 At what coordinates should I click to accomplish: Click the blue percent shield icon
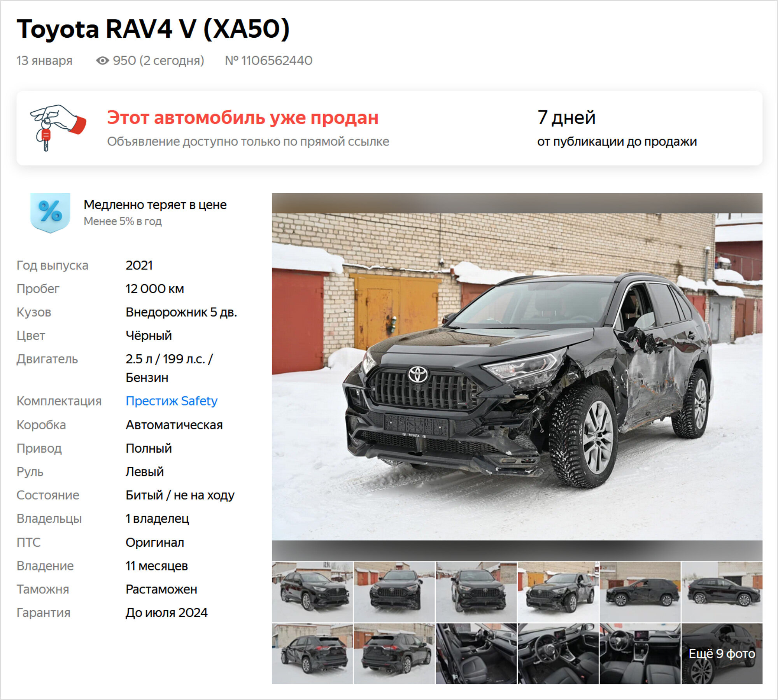(50, 213)
